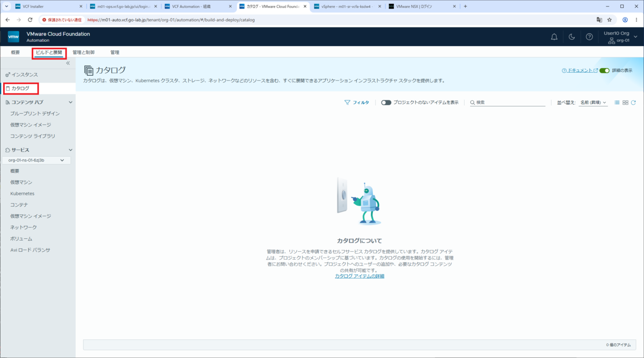Open browser profile avatar icon

(625, 19)
